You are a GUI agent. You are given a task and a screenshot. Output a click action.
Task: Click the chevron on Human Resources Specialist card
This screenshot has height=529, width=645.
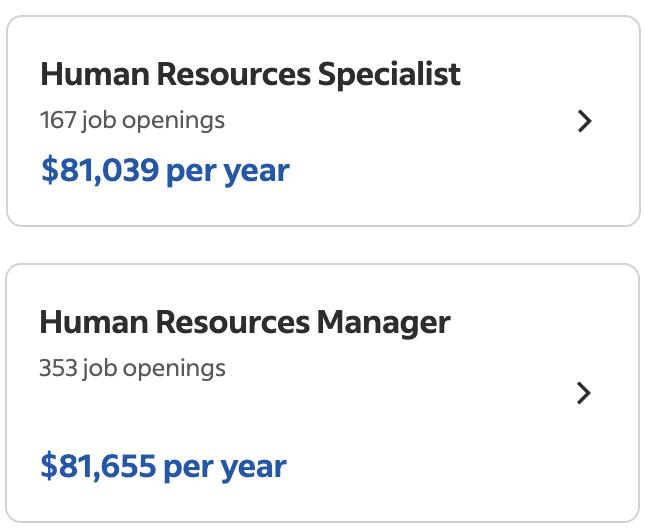coord(585,121)
